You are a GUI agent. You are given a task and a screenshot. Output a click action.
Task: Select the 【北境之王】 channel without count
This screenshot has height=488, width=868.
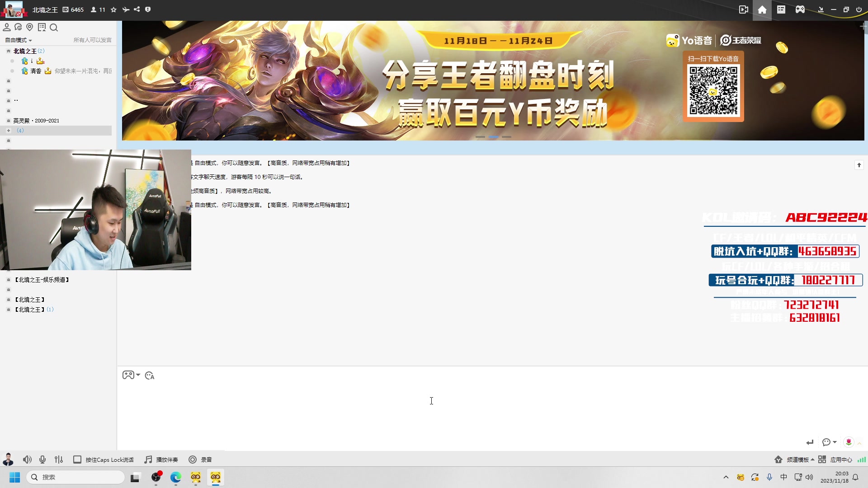click(29, 300)
